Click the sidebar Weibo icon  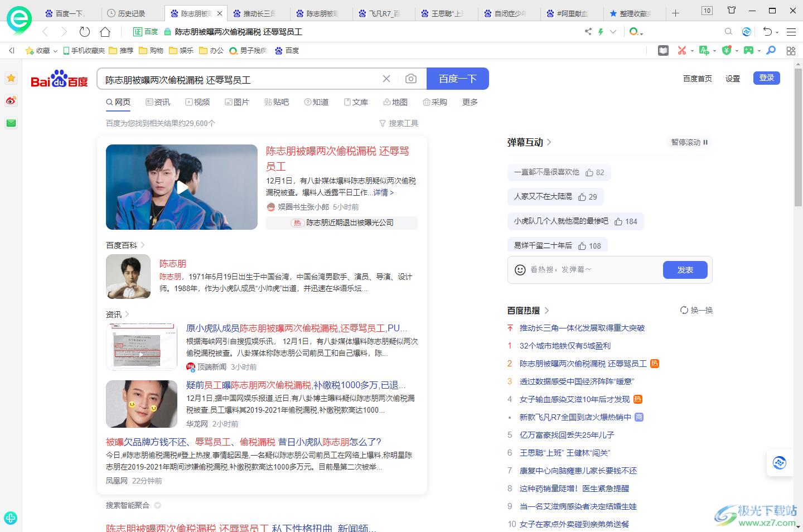coord(11,101)
